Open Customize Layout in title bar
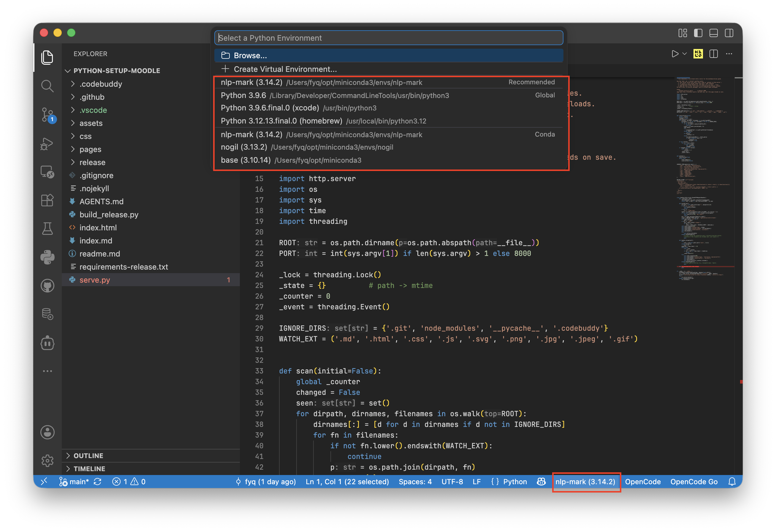The width and height of the screenshot is (776, 532). (682, 33)
